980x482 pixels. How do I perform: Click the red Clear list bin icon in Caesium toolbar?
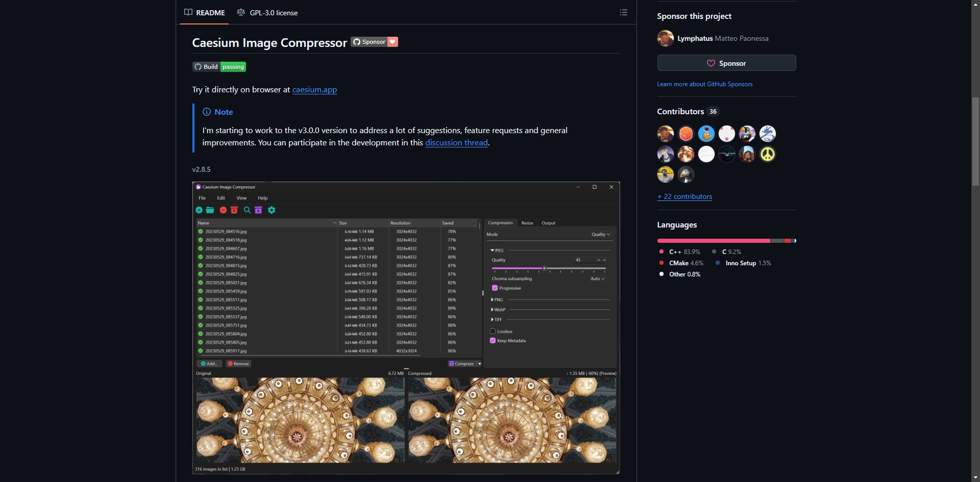(x=234, y=210)
